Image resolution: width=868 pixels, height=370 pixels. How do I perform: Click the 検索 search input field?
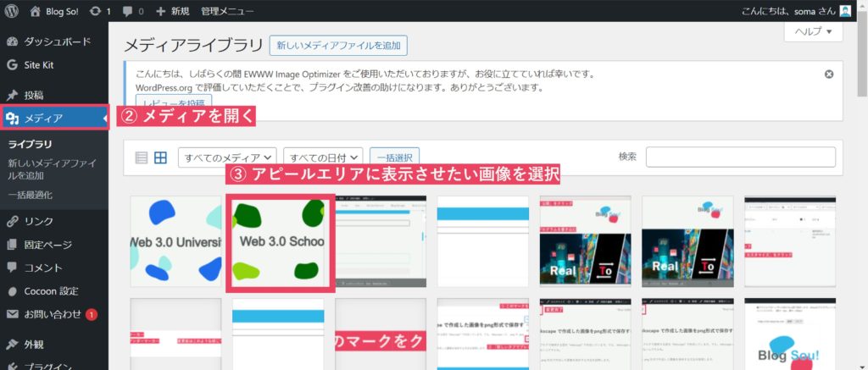tap(740, 157)
